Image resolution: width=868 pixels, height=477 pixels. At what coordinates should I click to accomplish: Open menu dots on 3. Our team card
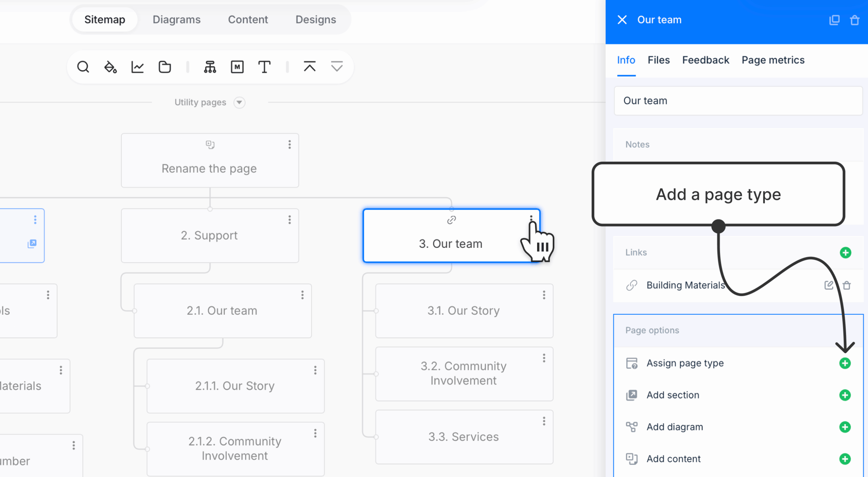coord(531,219)
